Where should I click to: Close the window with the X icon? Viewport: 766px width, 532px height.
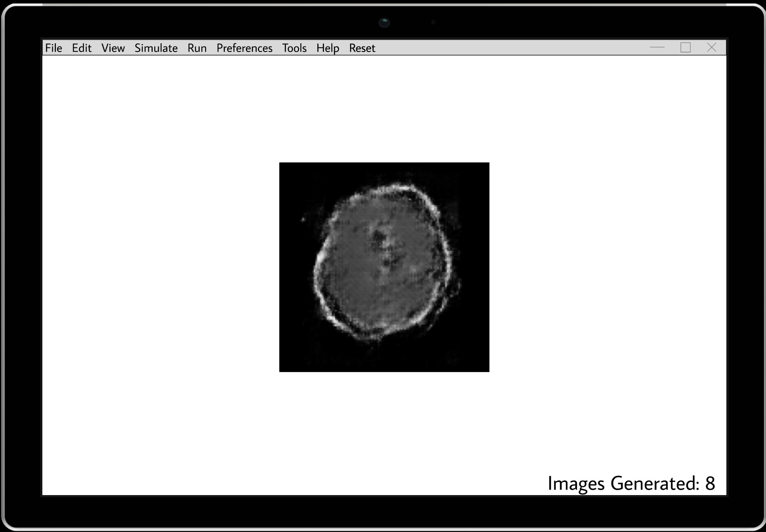[x=712, y=47]
